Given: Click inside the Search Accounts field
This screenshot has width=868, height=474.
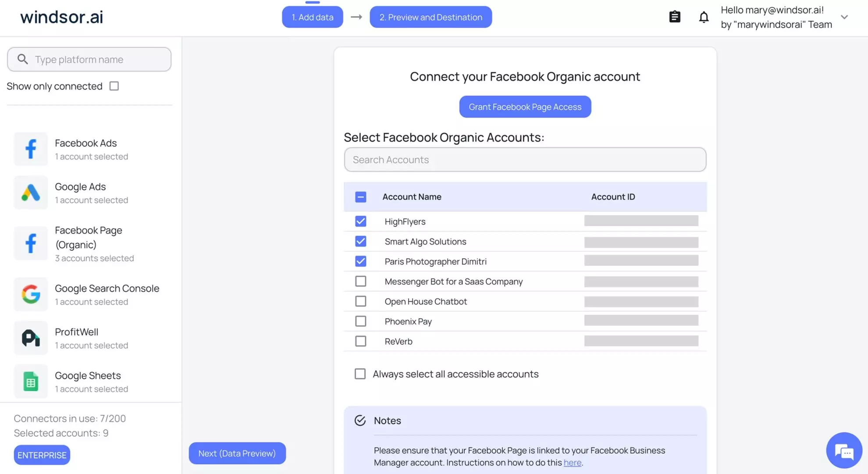Looking at the screenshot, I should click(x=524, y=160).
